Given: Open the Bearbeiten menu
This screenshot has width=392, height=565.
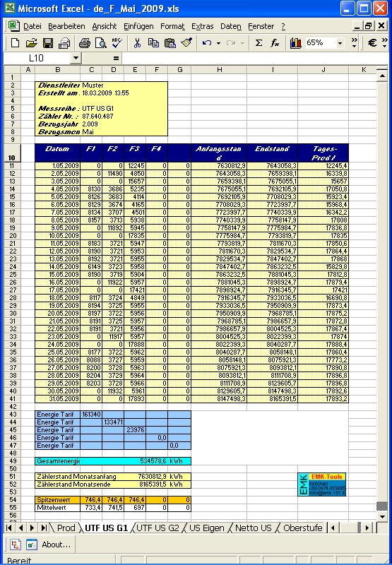Looking at the screenshot, I should (66, 26).
